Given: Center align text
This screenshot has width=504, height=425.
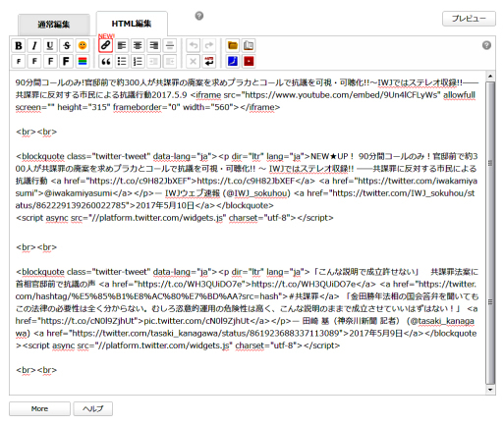Looking at the screenshot, I should 138,45.
